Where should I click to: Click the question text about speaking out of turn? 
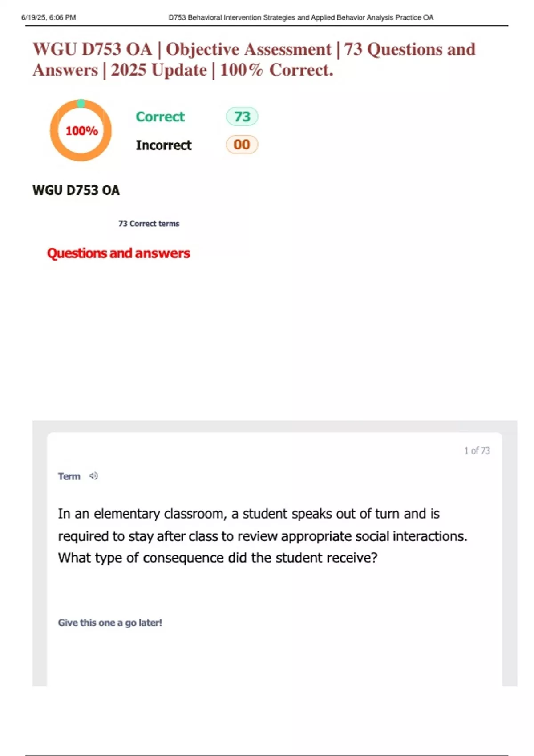pos(248,514)
